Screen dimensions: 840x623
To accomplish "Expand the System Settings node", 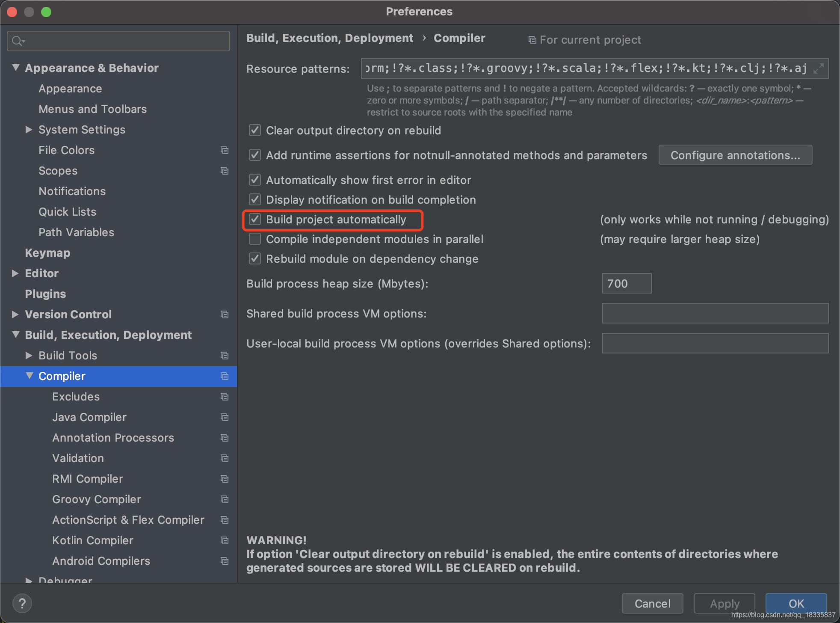I will (x=29, y=130).
